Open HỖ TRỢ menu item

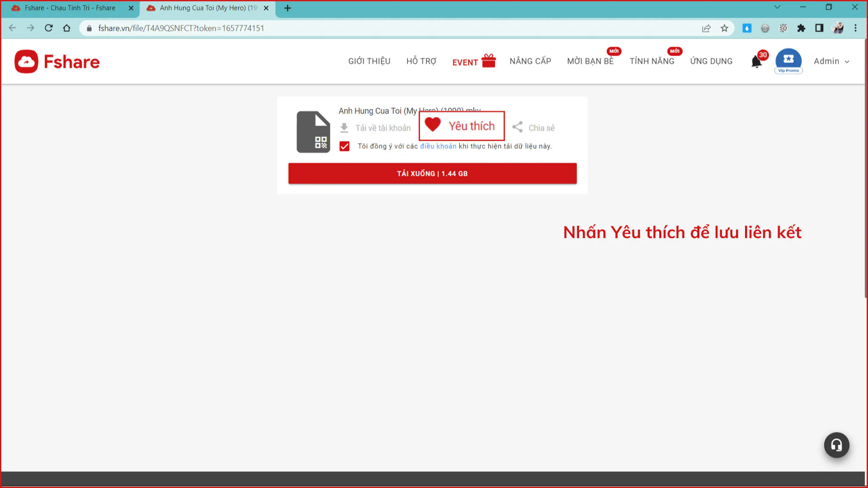coord(421,61)
